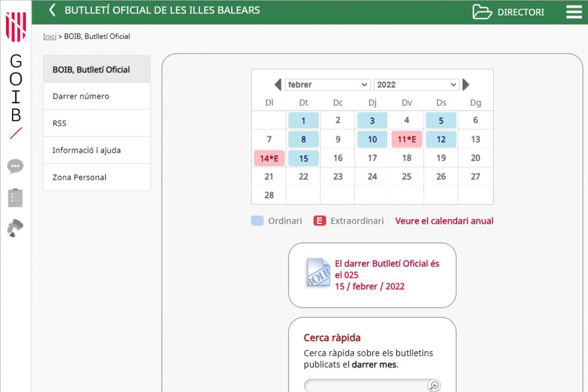This screenshot has height=392, width=588.
Task: Open the month dropdown showing febrer
Action: 328,85
